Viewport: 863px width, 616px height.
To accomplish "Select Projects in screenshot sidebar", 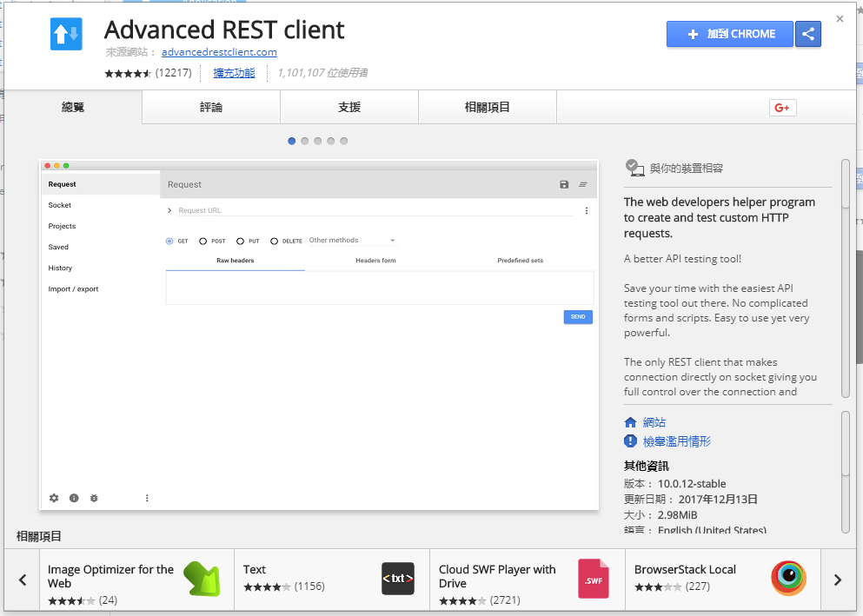I will [x=62, y=226].
